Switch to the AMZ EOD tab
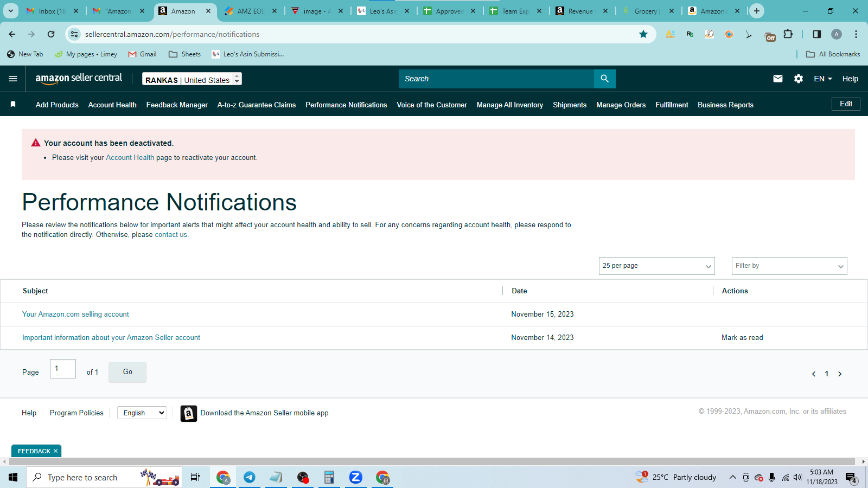868x488 pixels. pos(251,11)
